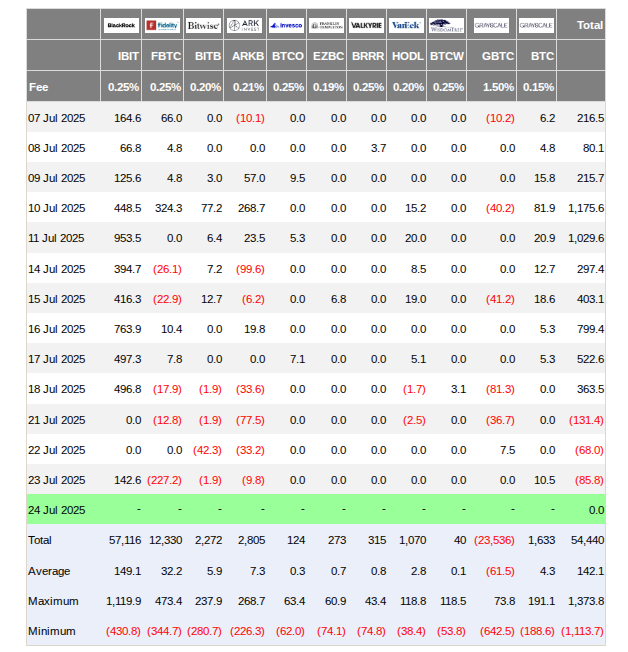Click the Fee row label

pos(39,87)
